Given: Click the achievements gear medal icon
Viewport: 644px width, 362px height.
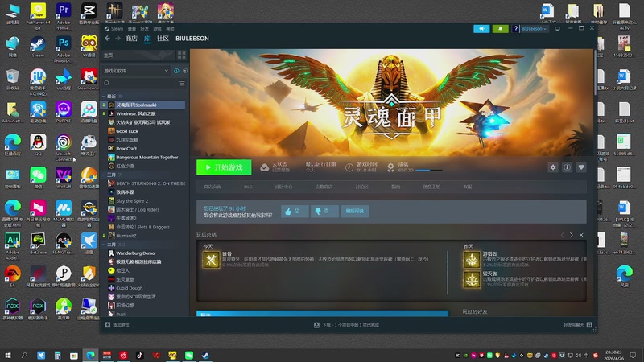Looking at the screenshot, I should 390,167.
